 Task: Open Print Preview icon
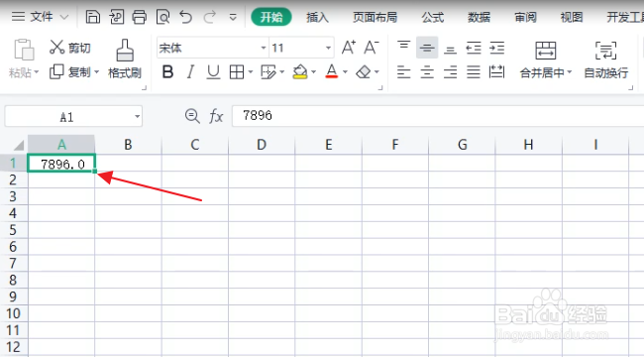[x=163, y=17]
